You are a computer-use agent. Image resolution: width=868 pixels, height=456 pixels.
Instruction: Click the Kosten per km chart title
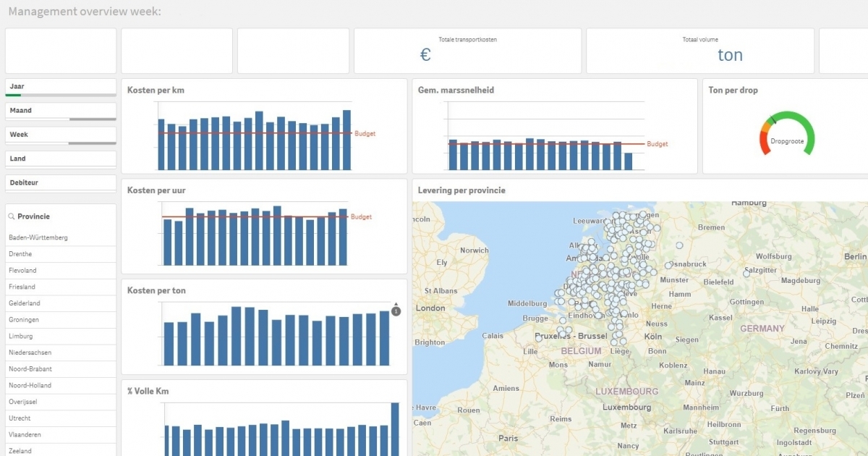156,90
